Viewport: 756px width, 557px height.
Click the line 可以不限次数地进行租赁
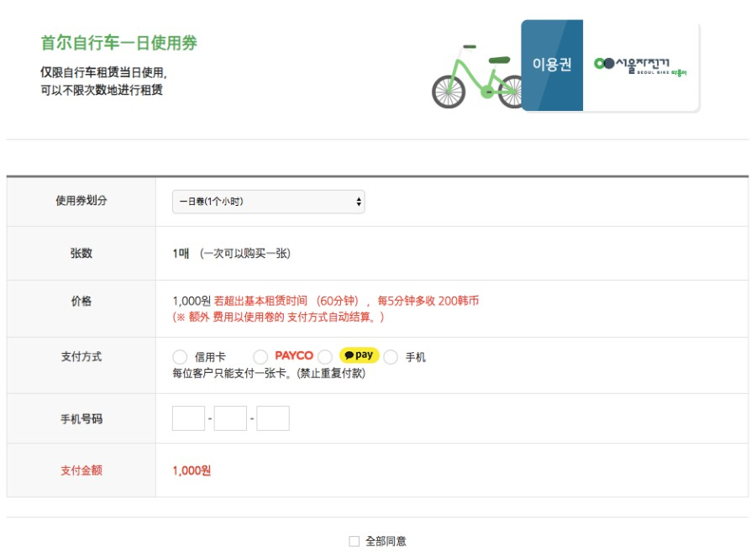pyautogui.click(x=102, y=90)
